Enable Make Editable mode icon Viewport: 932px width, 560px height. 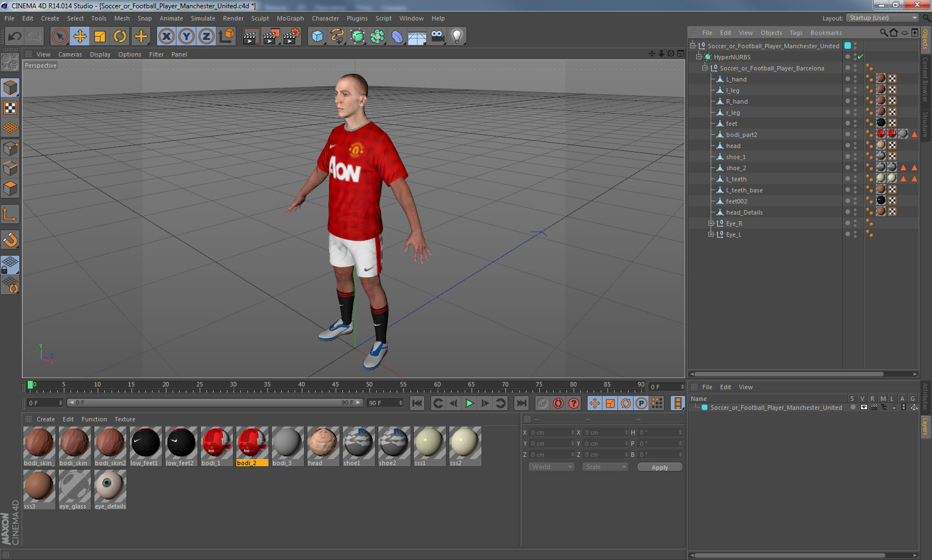click(10, 63)
